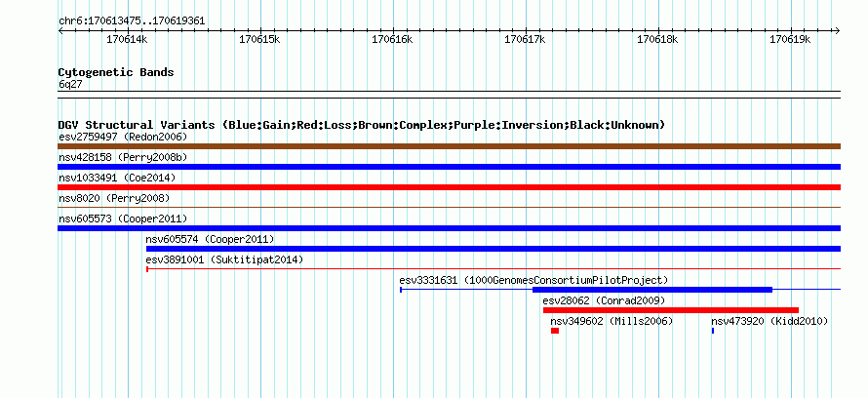Screen dimensions: 868x398
Task: Click the left arrowhead of the ruler
Action: click(60, 31)
